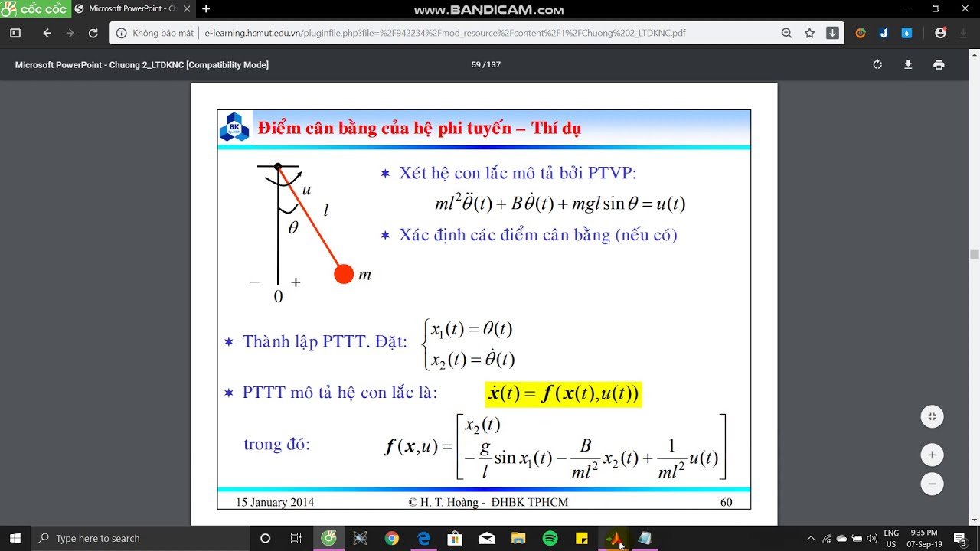The image size is (980, 551).
Task: Click the orange browser extension icon
Action: click(x=861, y=33)
